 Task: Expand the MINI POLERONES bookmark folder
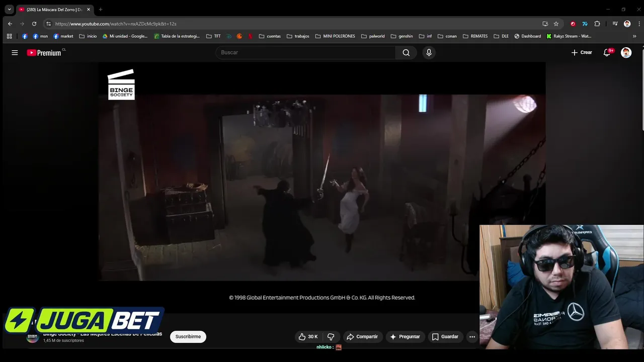pyautogui.click(x=335, y=36)
